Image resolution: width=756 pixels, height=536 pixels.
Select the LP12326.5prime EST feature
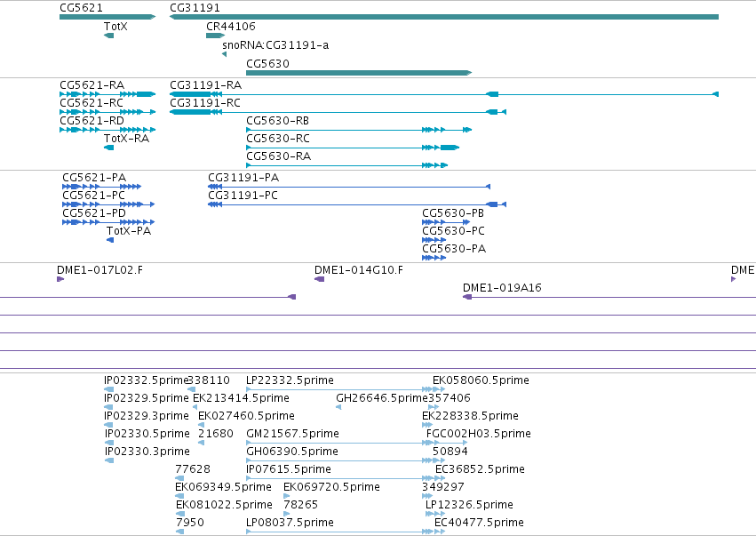pos(435,515)
